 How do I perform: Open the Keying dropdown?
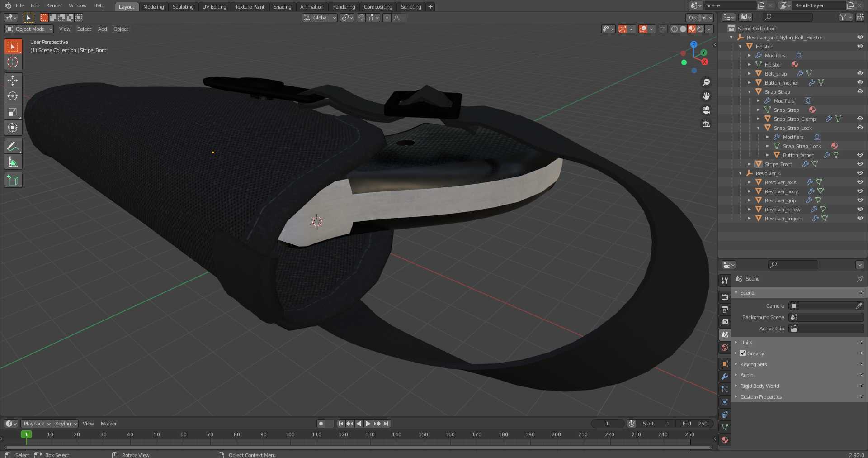[x=65, y=424]
